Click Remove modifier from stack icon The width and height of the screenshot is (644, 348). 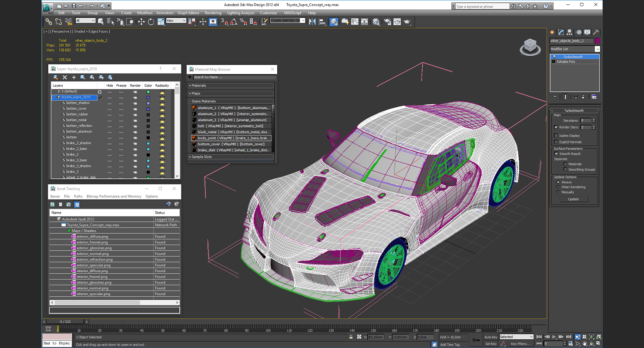coord(583,97)
